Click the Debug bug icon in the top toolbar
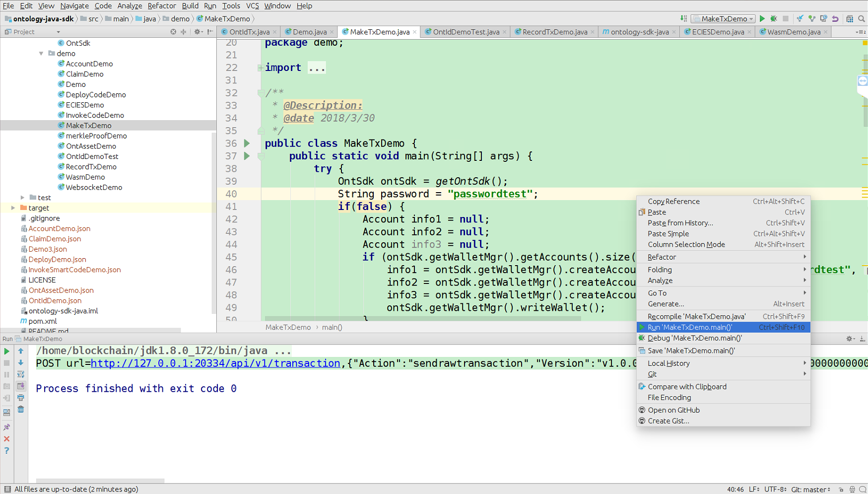This screenshot has height=494, width=868. coord(774,19)
